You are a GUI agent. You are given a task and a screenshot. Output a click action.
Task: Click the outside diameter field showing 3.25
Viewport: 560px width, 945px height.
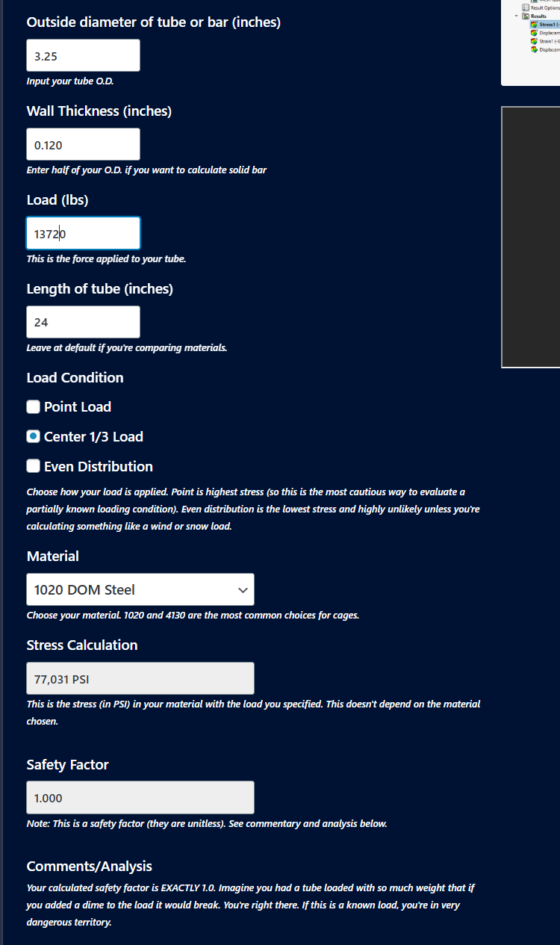pos(83,55)
